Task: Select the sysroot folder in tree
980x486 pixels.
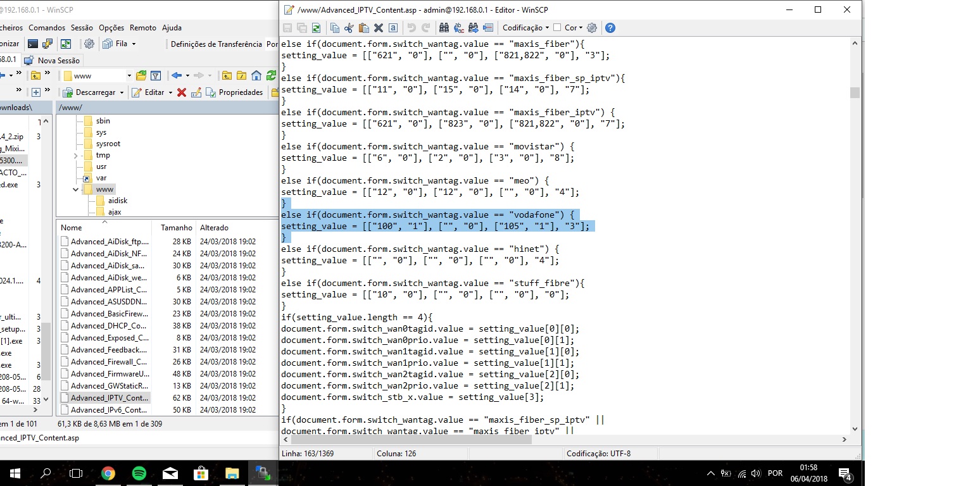Action: (108, 144)
